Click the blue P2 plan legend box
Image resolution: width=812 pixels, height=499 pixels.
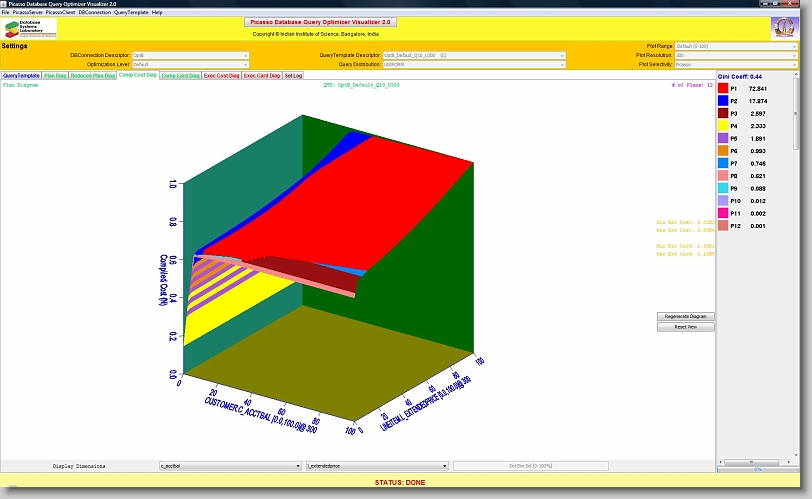(723, 101)
